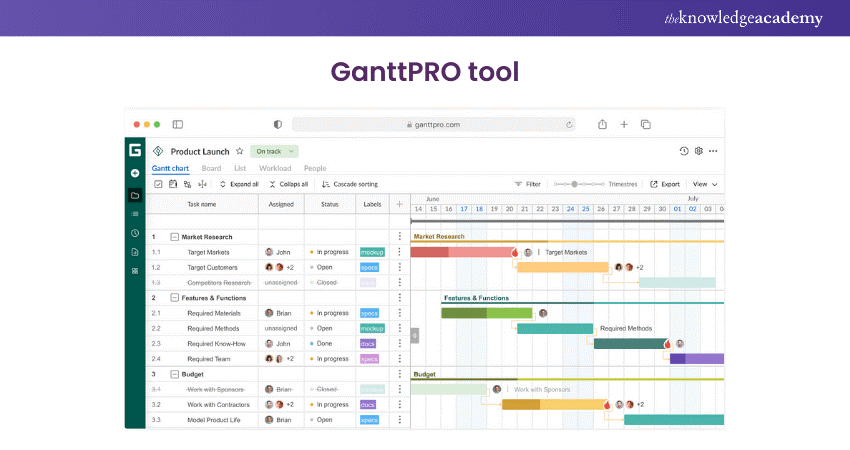Open the project history clock icon
The image size is (850, 450).
coord(684,151)
